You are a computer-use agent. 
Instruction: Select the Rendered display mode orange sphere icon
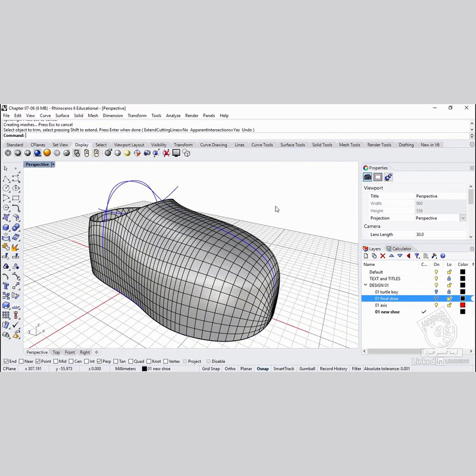[x=47, y=153]
